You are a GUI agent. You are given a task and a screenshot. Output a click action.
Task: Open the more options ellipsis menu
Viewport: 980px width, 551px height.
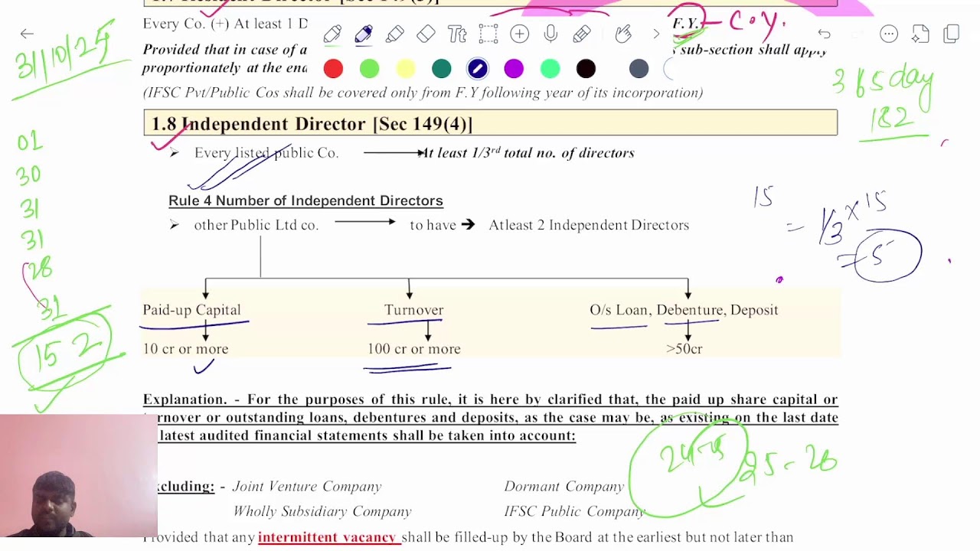pyautogui.click(x=889, y=34)
